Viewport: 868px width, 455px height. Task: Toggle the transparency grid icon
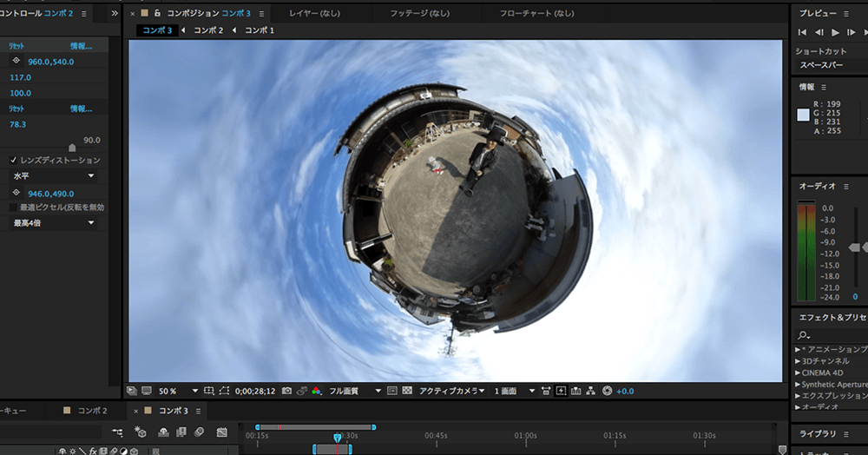pos(406,391)
